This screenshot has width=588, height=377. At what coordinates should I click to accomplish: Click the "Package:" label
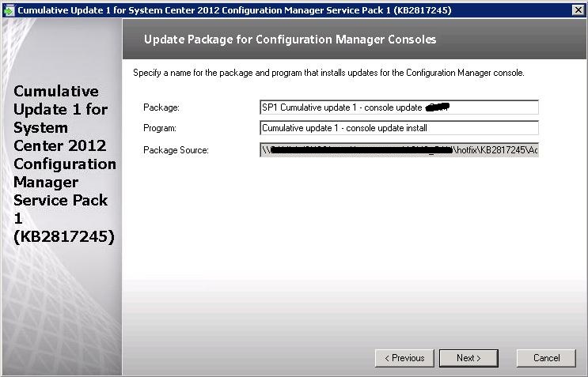coord(161,107)
